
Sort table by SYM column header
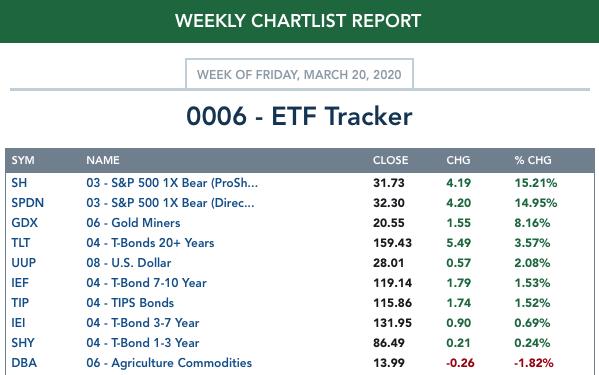point(23,160)
